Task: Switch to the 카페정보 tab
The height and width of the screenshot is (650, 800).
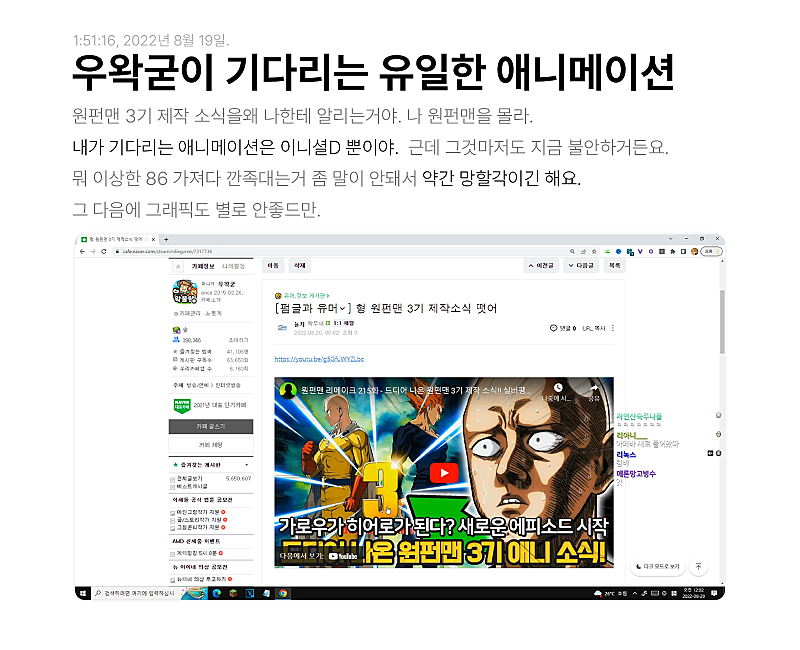Action: click(203, 266)
